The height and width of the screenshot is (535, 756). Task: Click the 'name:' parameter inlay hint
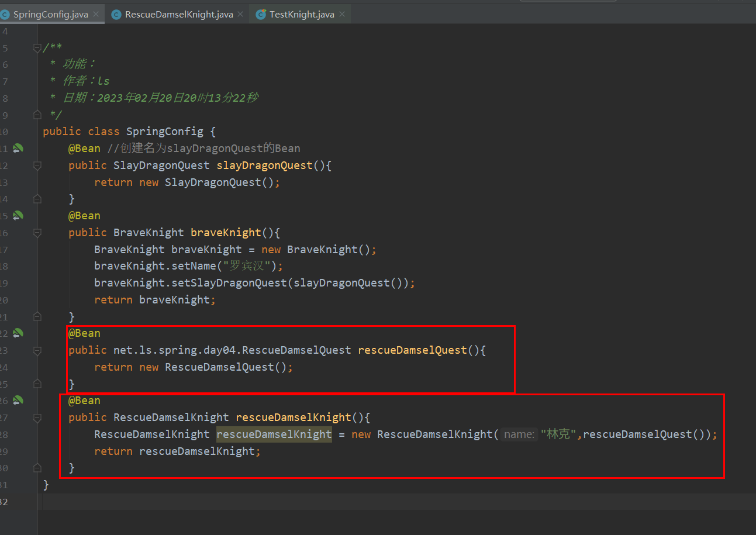519,434
